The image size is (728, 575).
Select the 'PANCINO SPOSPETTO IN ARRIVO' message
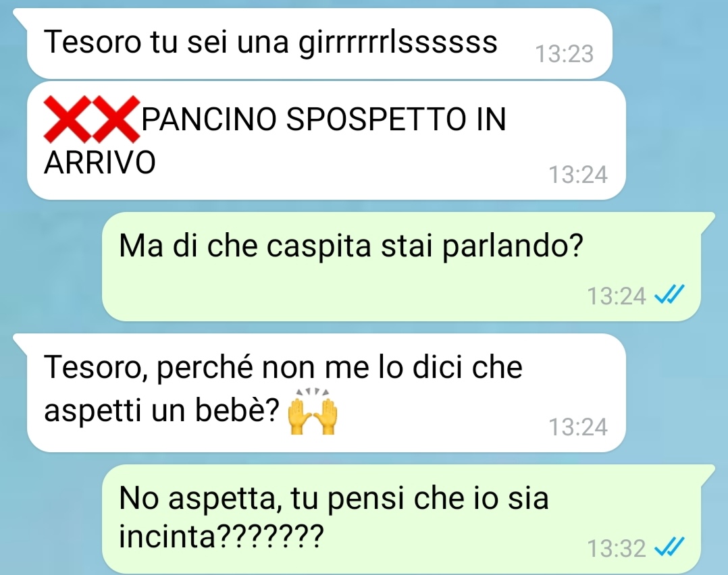click(x=326, y=140)
